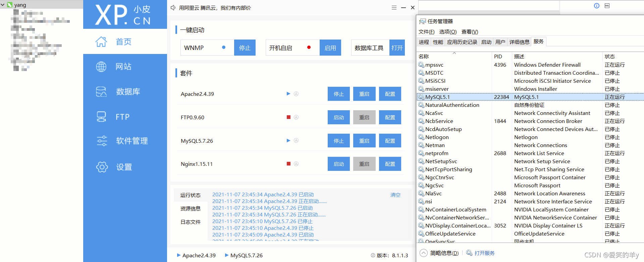Switch to the 服务 tab
Viewport: 644px width, 262px height.
point(539,42)
